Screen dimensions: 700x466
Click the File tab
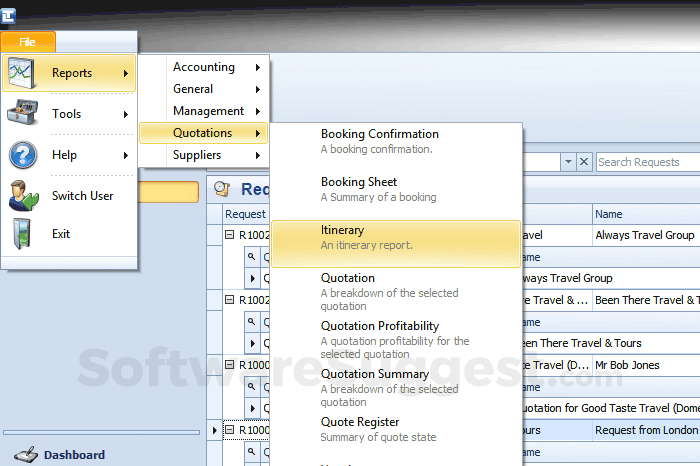(28, 42)
